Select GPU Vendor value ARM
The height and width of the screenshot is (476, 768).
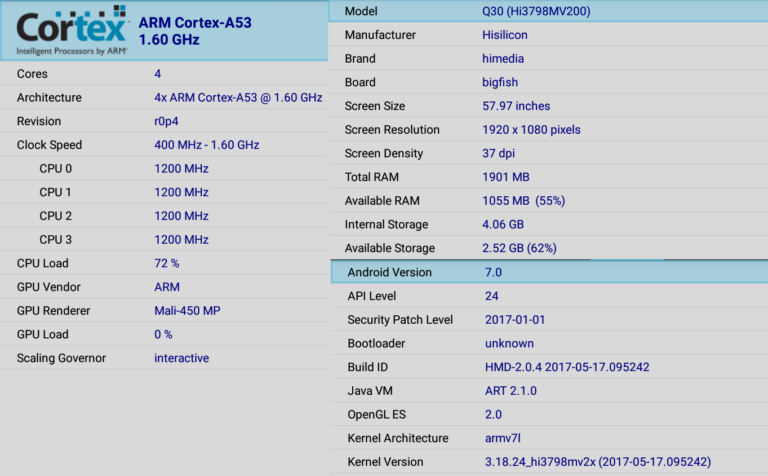[x=167, y=287]
